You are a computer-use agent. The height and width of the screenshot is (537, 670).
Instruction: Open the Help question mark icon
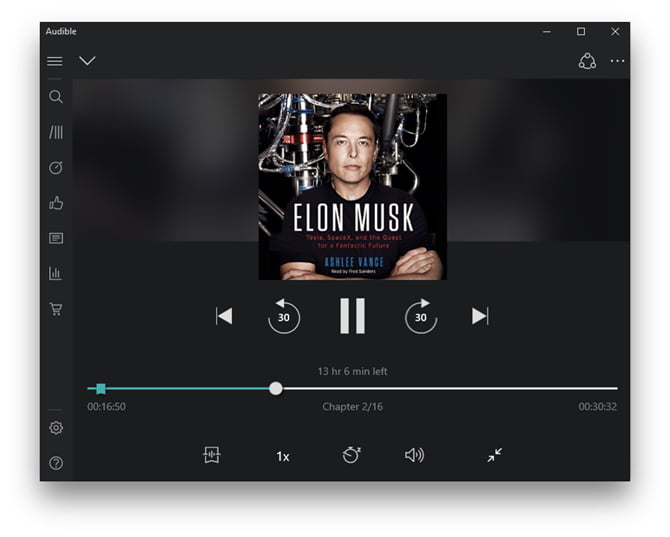56,463
